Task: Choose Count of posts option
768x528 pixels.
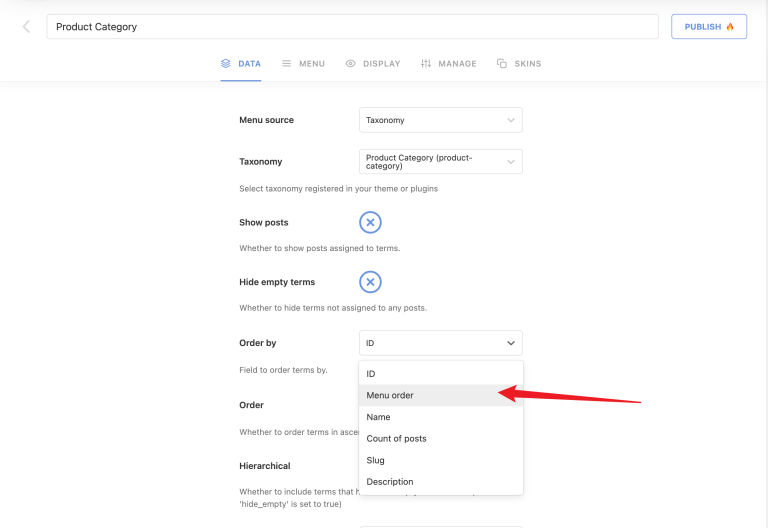Action: [x=397, y=439]
